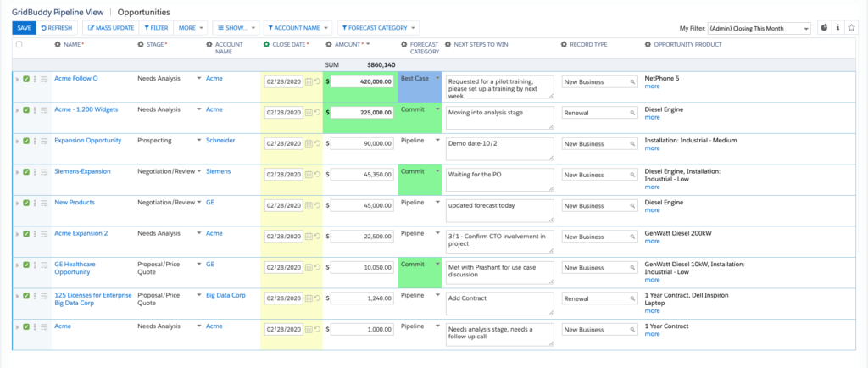The width and height of the screenshot is (868, 368).
Task: Open the My Filter dropdown
Action: click(x=759, y=28)
